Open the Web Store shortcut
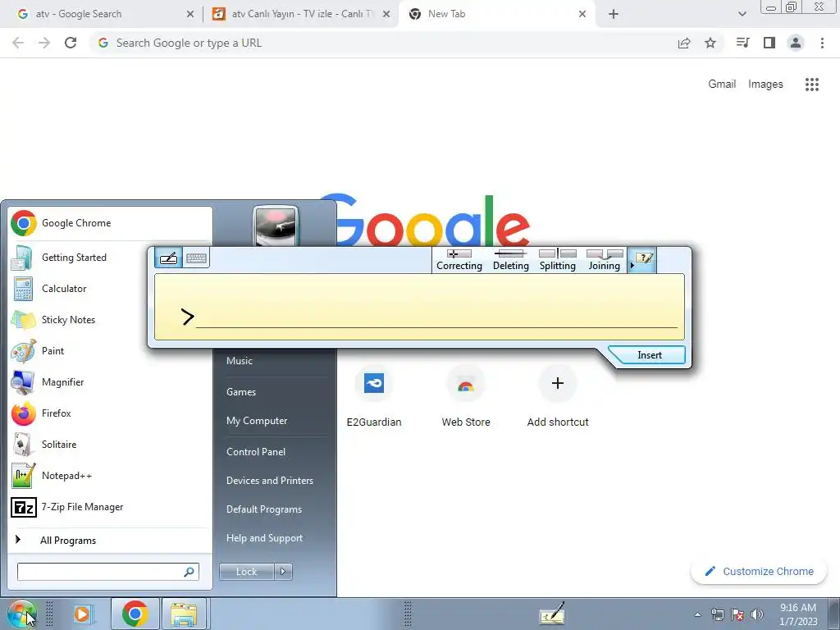Image resolution: width=840 pixels, height=630 pixels. 466,398
